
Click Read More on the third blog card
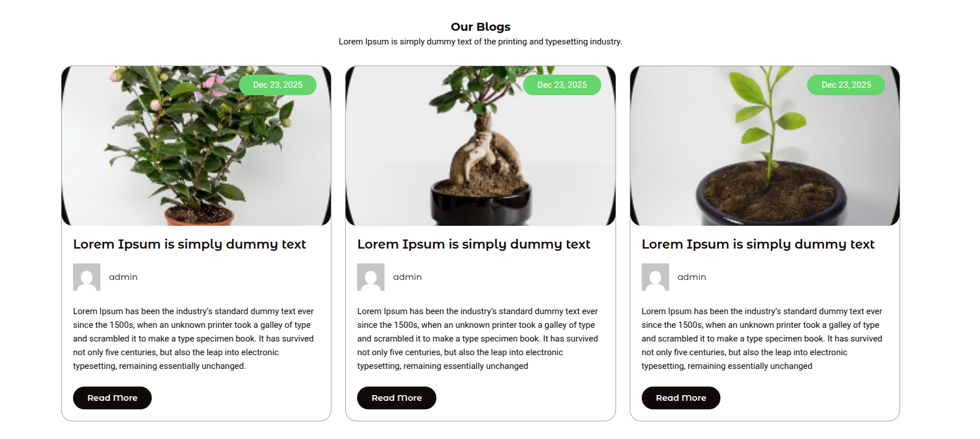point(681,398)
